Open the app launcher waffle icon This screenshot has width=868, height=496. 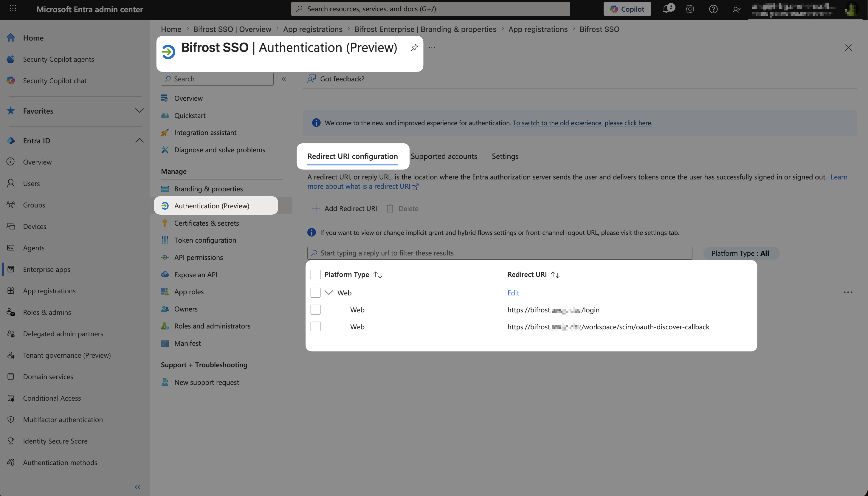13,9
